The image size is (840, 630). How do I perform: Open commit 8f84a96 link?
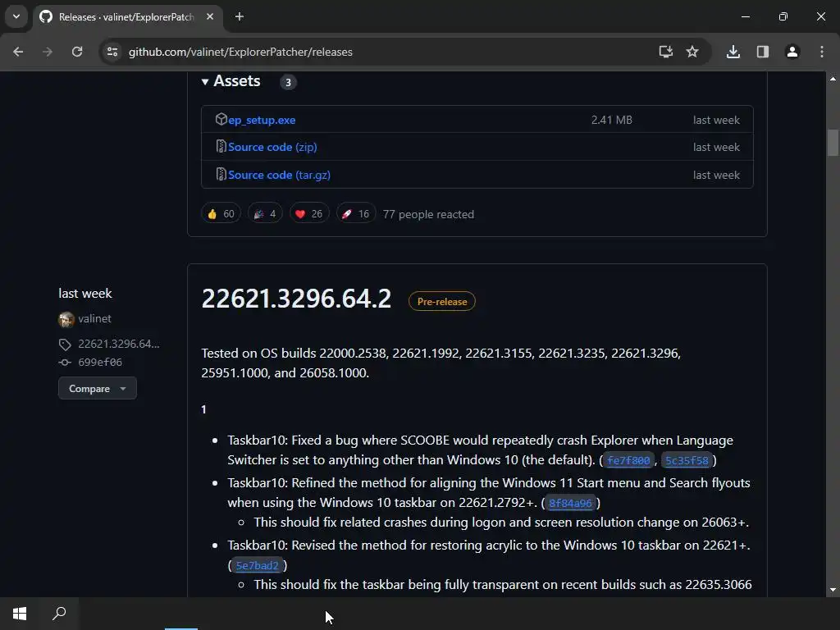[571, 503]
